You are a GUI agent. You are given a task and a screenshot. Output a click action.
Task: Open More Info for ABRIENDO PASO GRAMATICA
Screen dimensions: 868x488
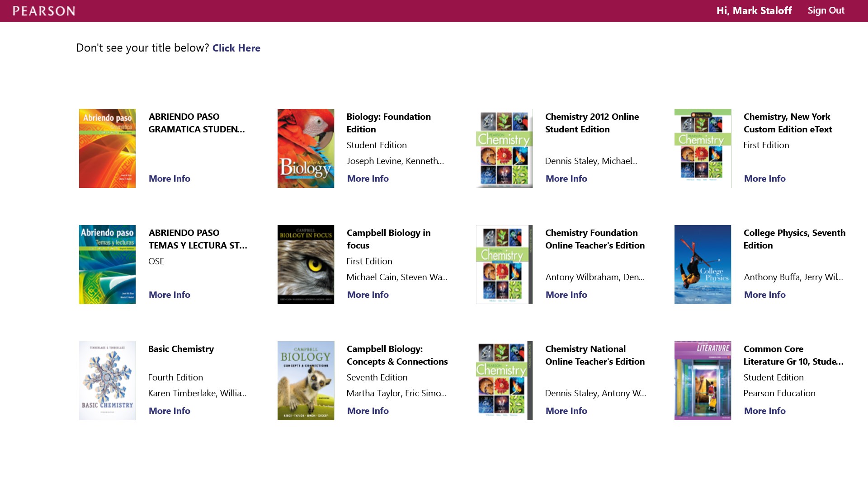(x=169, y=178)
